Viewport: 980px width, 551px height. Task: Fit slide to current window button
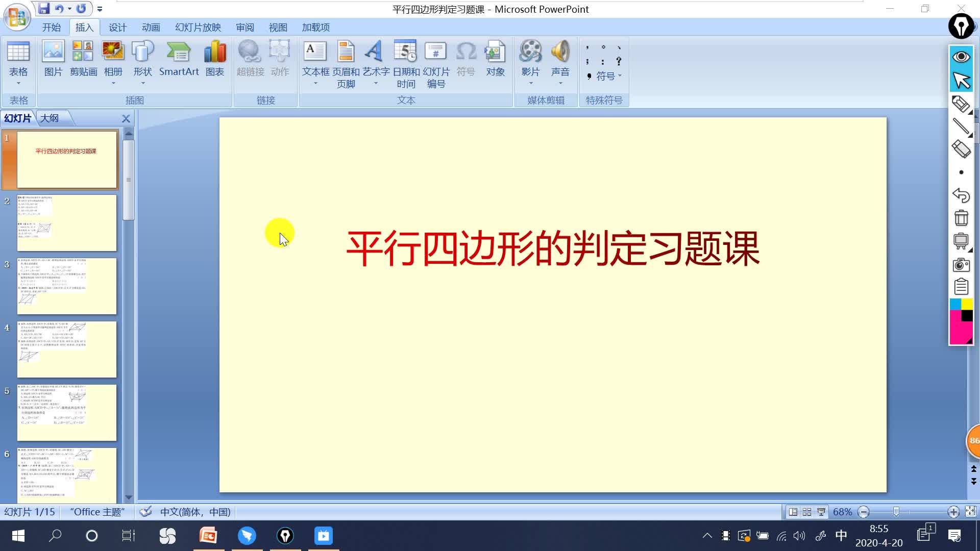[x=970, y=511]
